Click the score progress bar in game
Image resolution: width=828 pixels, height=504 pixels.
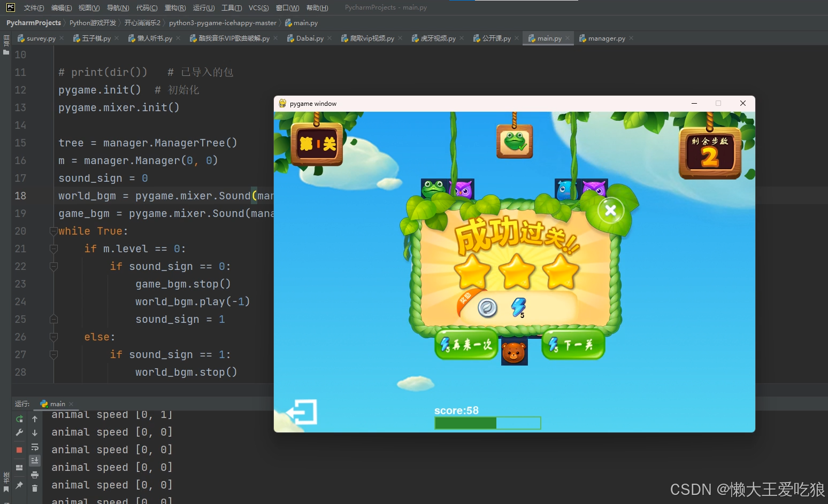coord(488,423)
